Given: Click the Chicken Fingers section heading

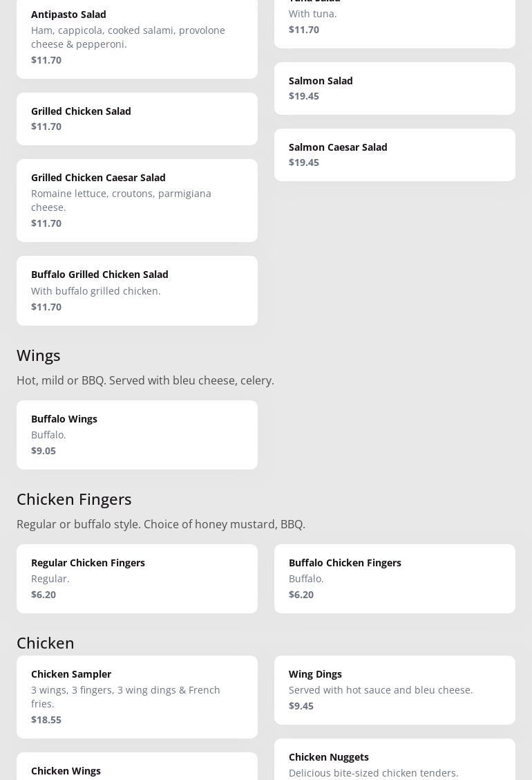Looking at the screenshot, I should [74, 499].
